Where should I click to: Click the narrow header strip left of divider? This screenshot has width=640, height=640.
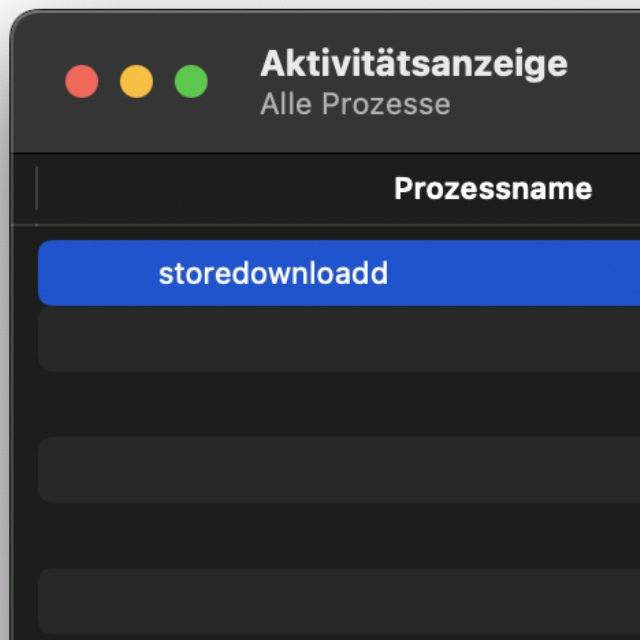[x=24, y=189]
